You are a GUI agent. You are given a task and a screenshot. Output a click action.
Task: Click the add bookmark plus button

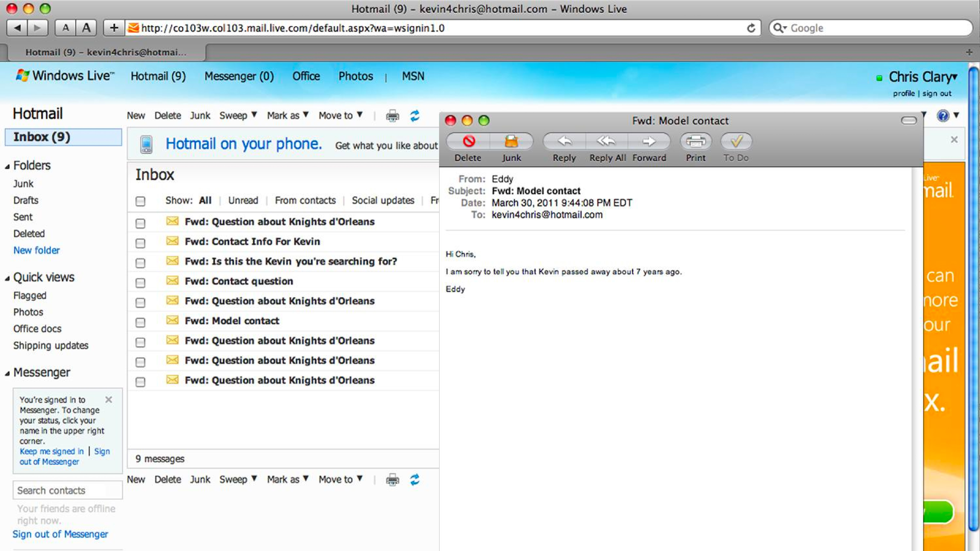tap(114, 28)
